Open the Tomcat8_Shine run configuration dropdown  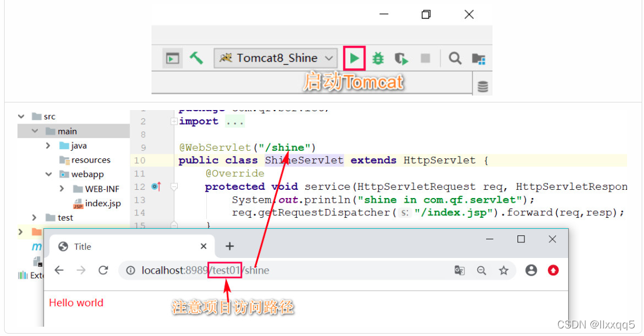point(276,58)
